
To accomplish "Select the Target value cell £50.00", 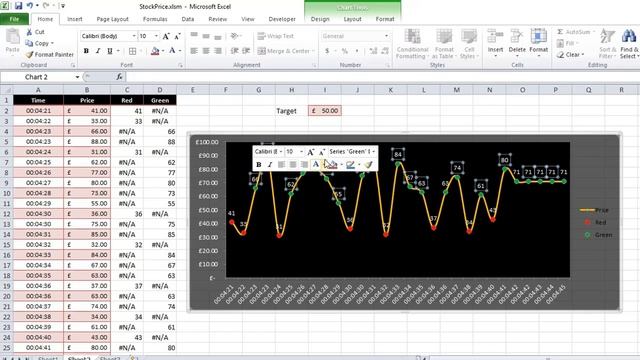I will (325, 111).
